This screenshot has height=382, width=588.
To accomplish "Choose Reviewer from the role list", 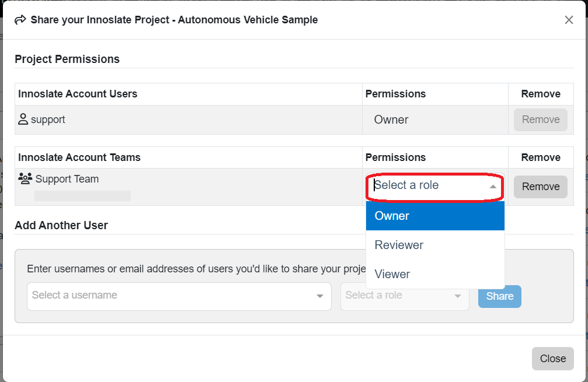I will click(435, 245).
